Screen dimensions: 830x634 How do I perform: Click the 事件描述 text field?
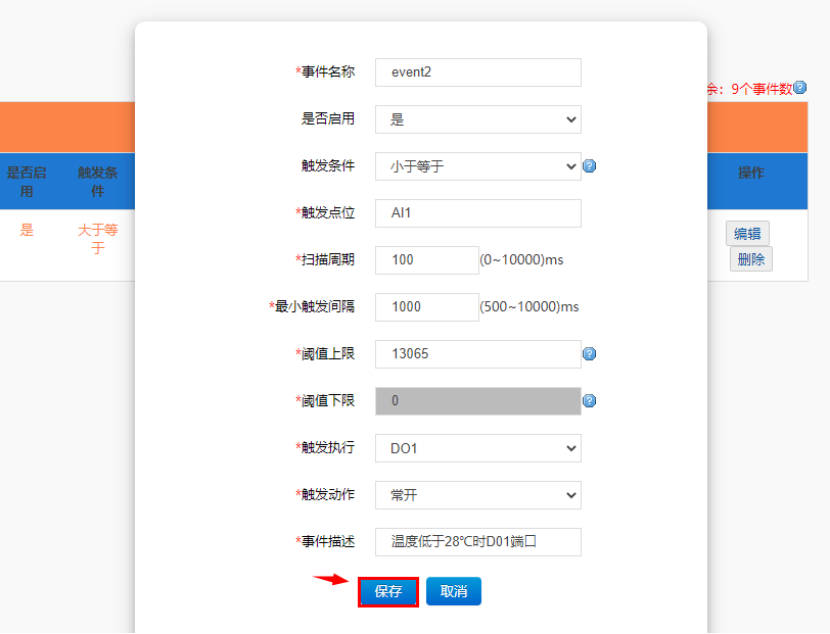click(x=478, y=542)
